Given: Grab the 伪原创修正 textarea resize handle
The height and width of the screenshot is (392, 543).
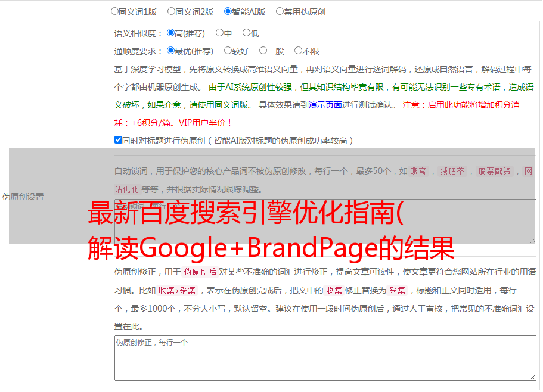Looking at the screenshot, I should [x=533, y=377].
